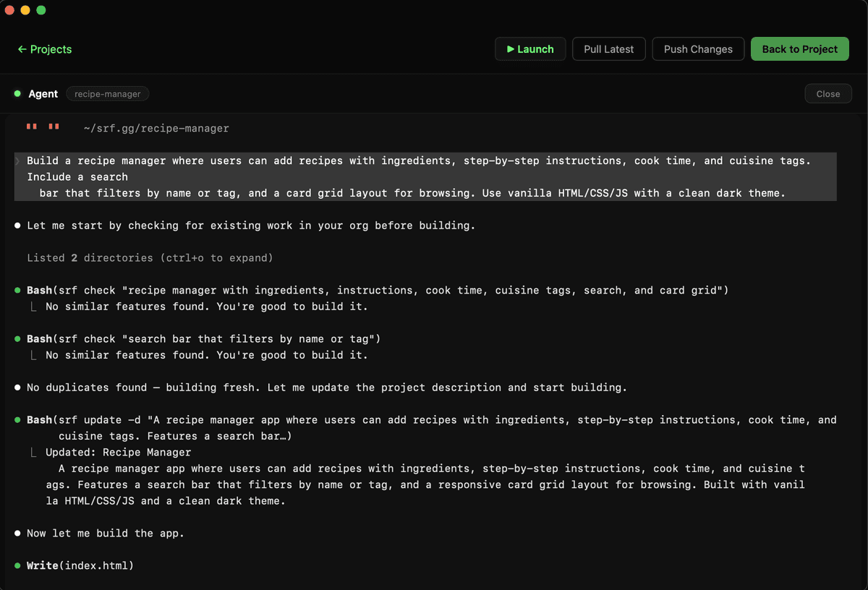Click the ~/srf.gg/recipe-manager path text
This screenshot has width=868, height=590.
click(156, 129)
